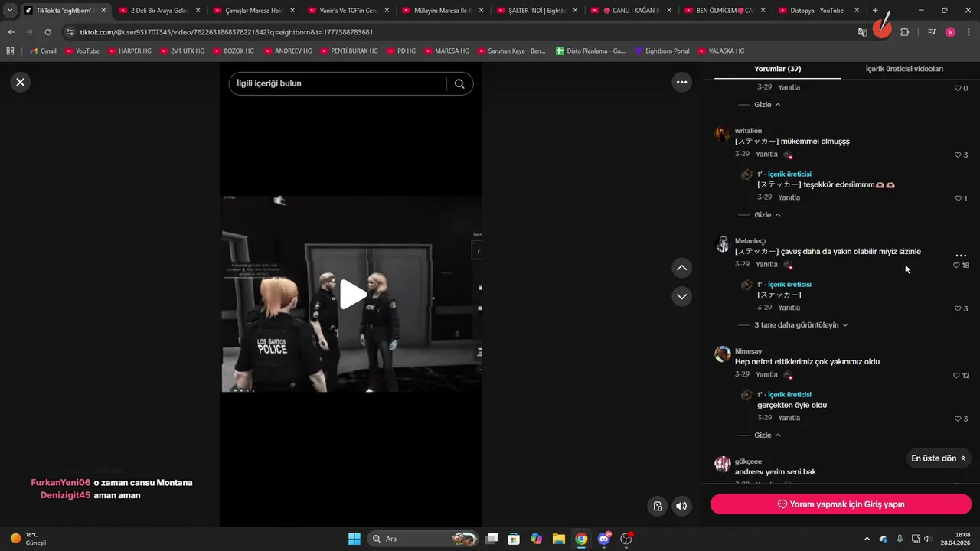Go back in browser history
This screenshot has width=980, height=551.
point(11,32)
